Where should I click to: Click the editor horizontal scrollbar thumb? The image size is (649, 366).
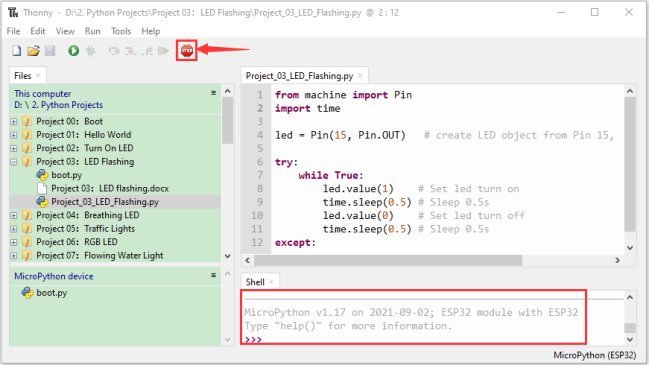coord(388,260)
